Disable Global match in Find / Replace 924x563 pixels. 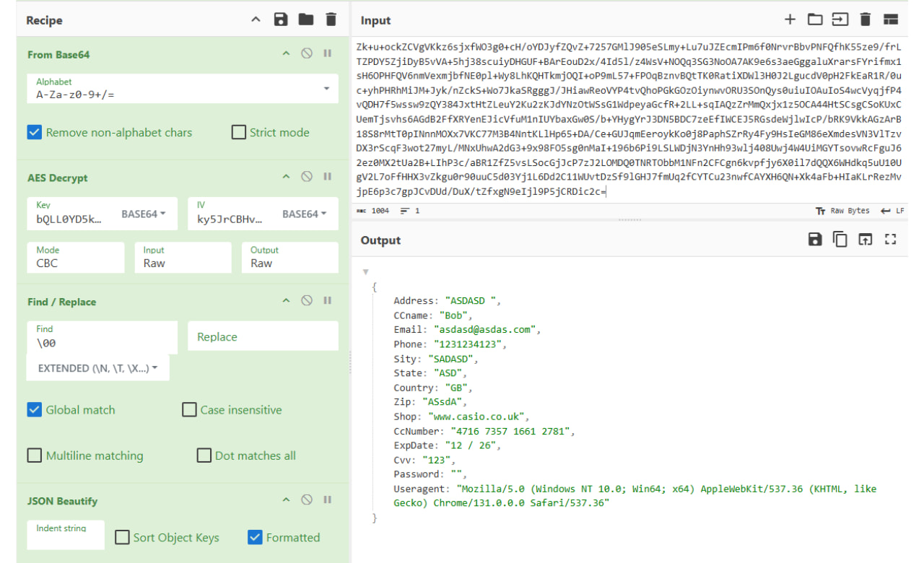(x=34, y=409)
